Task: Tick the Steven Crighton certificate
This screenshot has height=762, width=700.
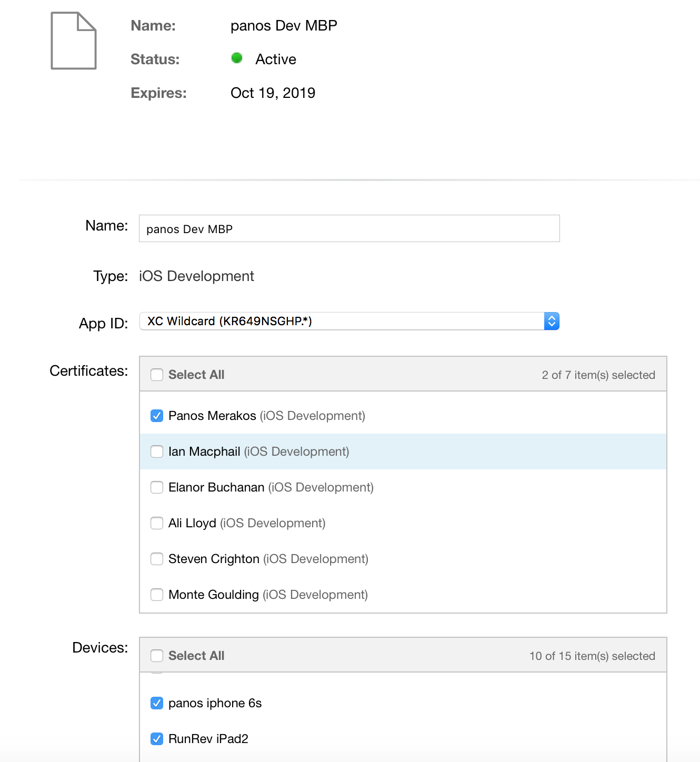Action: click(157, 559)
